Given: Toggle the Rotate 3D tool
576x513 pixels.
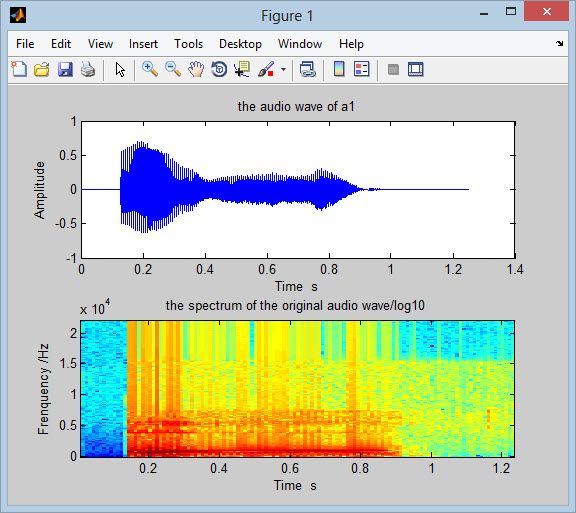Looking at the screenshot, I should coord(219,69).
